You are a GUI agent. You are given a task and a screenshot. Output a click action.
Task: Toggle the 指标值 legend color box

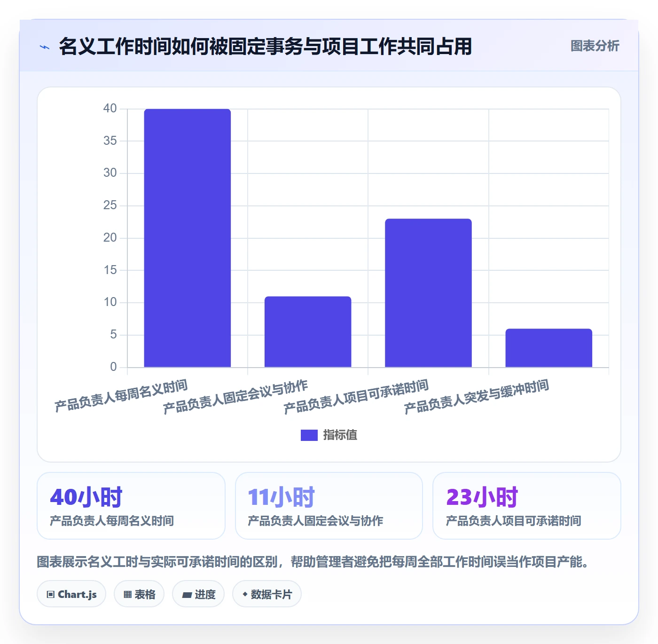(x=309, y=435)
